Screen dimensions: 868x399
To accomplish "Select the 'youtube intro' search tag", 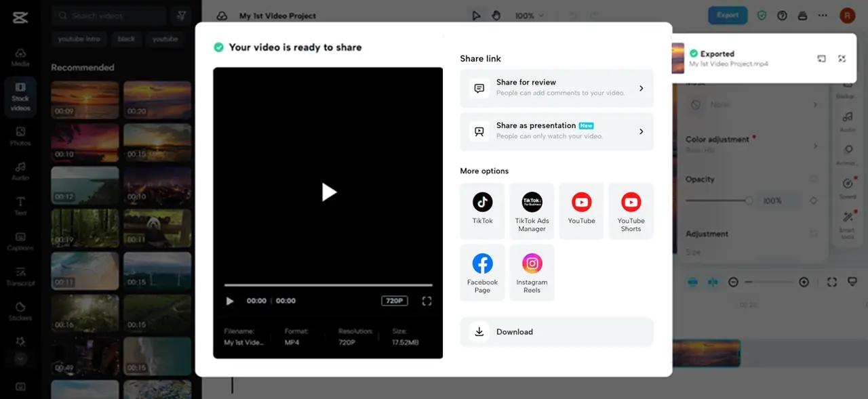I will point(79,39).
